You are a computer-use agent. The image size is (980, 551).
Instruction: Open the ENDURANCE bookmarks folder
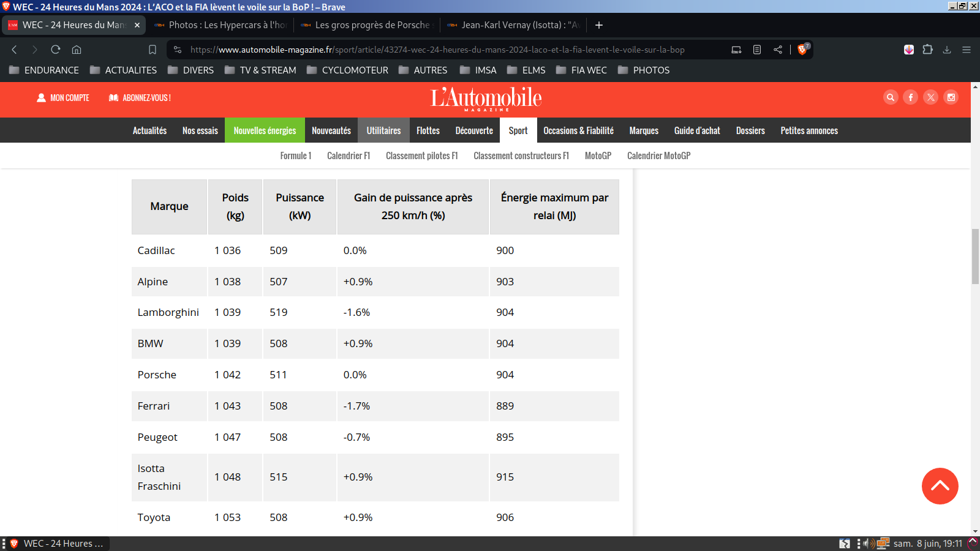pyautogui.click(x=44, y=70)
